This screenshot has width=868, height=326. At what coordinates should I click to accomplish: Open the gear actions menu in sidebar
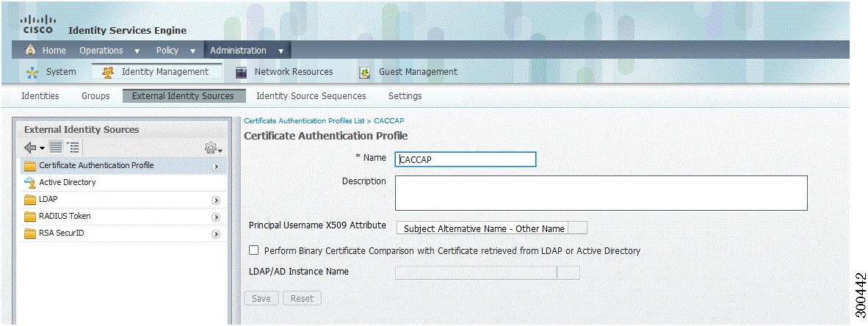213,148
